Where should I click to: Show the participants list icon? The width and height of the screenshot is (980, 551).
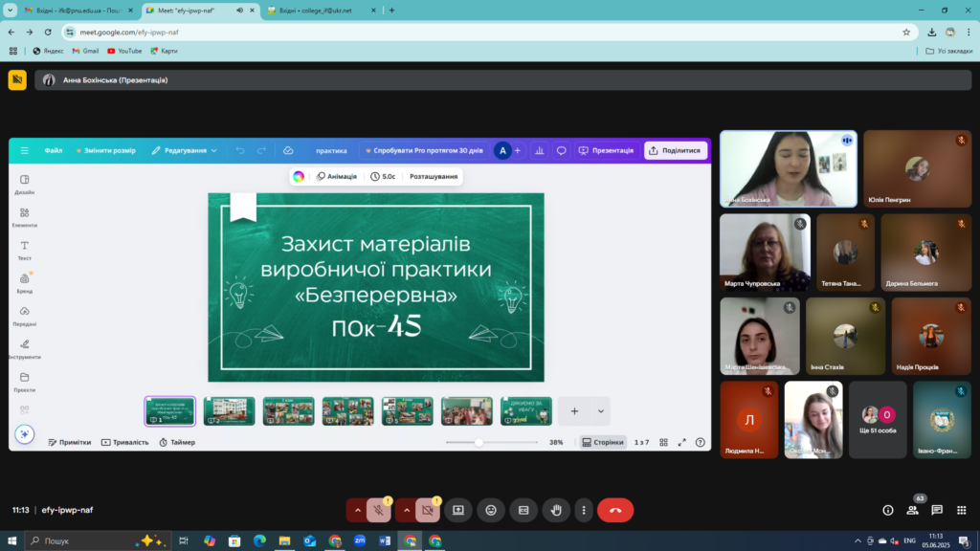coord(912,510)
